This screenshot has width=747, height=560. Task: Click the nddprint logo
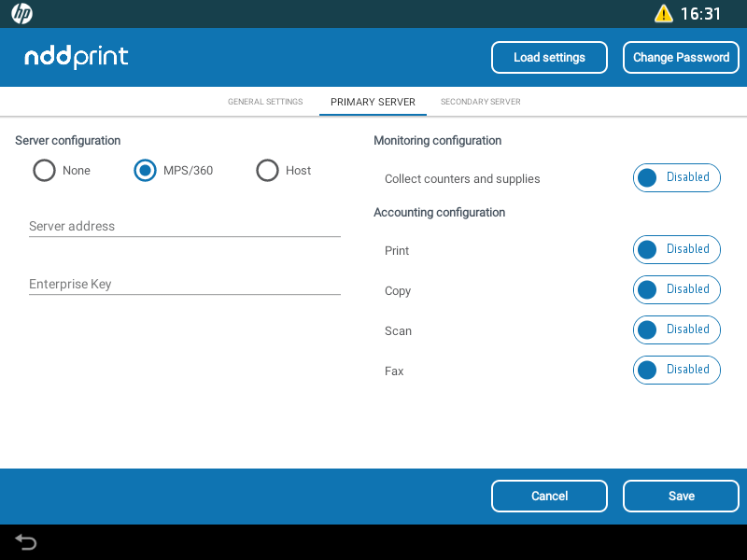click(x=77, y=57)
